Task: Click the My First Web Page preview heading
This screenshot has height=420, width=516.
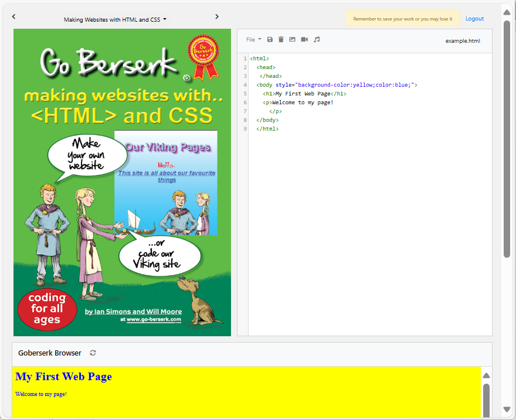Action: [63, 377]
